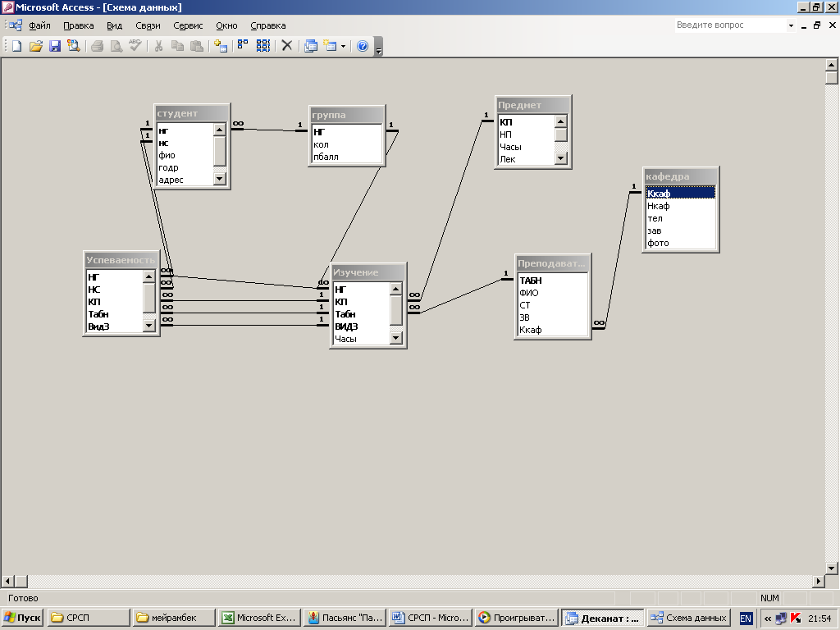
Task: Expand hidden tray icons with the chevron
Action: (767, 619)
